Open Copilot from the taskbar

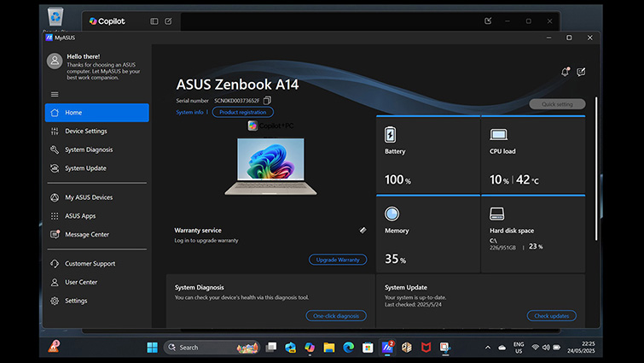(x=310, y=348)
